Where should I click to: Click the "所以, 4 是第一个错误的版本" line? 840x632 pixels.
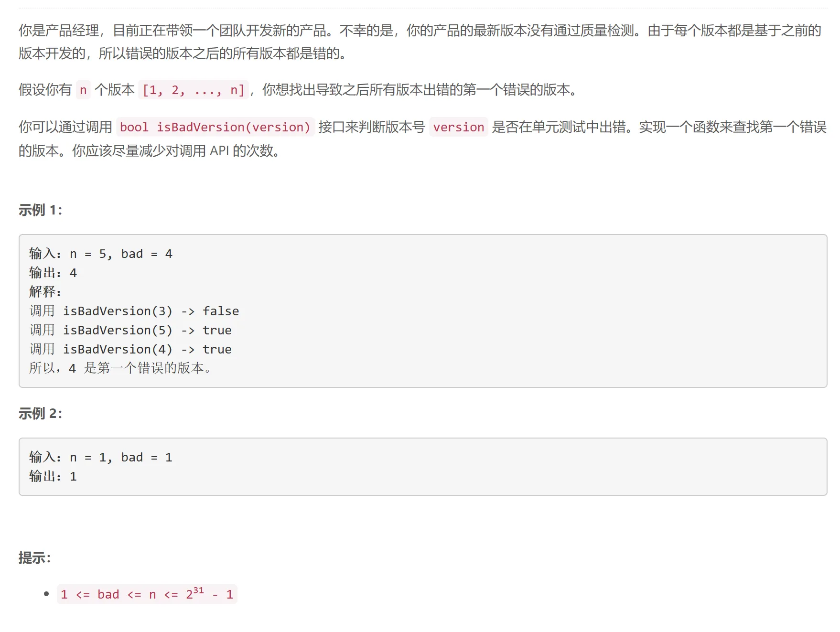[x=120, y=368]
